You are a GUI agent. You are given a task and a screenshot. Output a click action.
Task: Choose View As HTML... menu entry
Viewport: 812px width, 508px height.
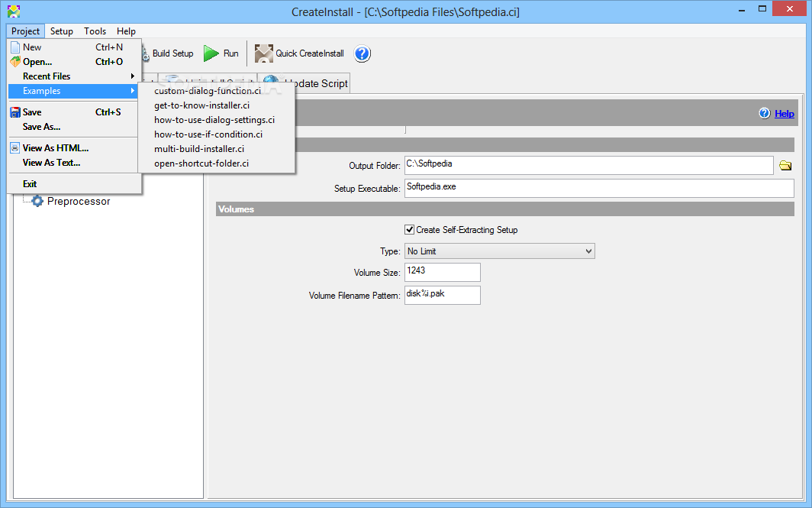point(73,147)
